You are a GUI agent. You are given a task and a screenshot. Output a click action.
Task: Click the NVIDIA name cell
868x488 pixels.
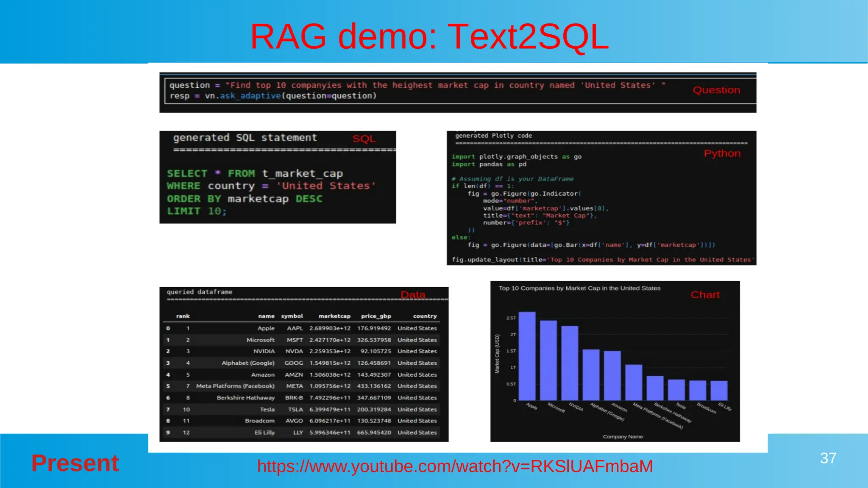264,352
